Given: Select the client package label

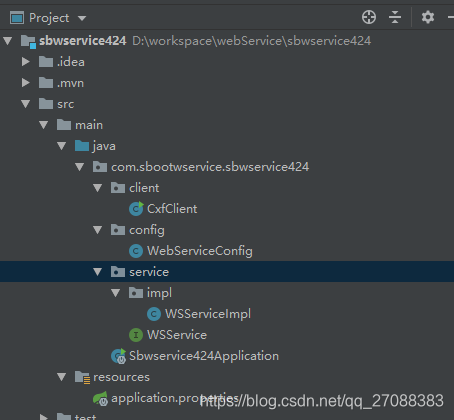Looking at the screenshot, I should pyautogui.click(x=144, y=188).
